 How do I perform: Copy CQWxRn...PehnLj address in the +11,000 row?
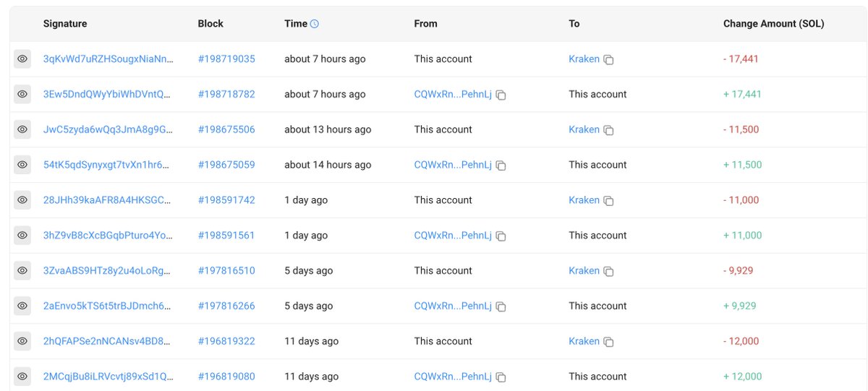point(501,236)
